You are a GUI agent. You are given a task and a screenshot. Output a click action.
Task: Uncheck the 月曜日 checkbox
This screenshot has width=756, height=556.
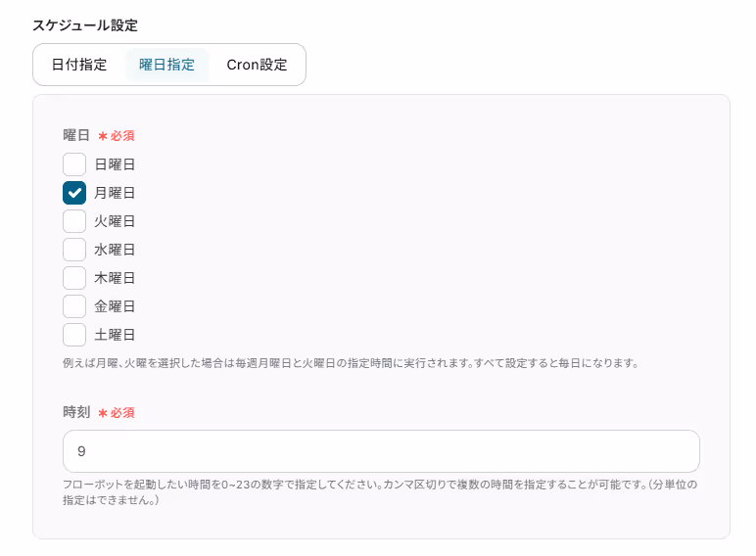tap(74, 193)
